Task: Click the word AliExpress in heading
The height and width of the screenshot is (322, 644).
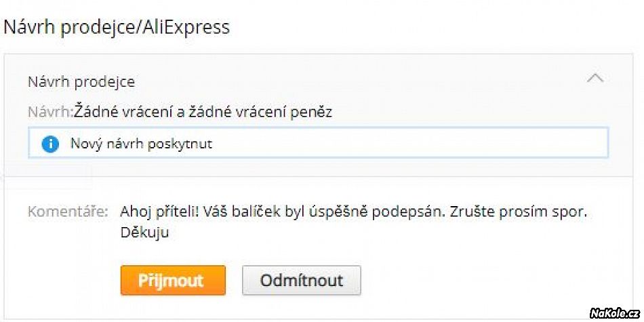Action: [x=190, y=27]
